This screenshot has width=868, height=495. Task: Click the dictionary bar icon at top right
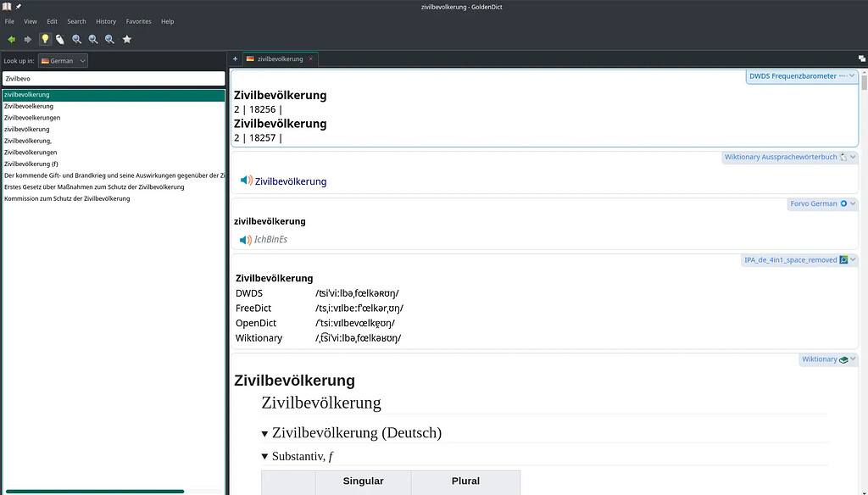(861, 58)
